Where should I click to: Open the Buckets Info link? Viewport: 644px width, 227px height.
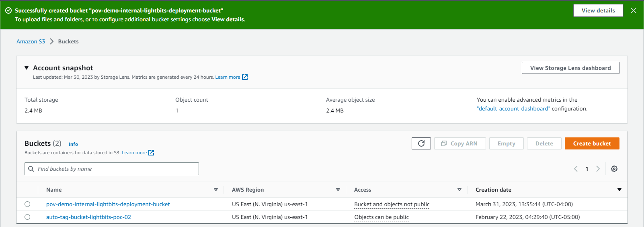[x=73, y=144]
